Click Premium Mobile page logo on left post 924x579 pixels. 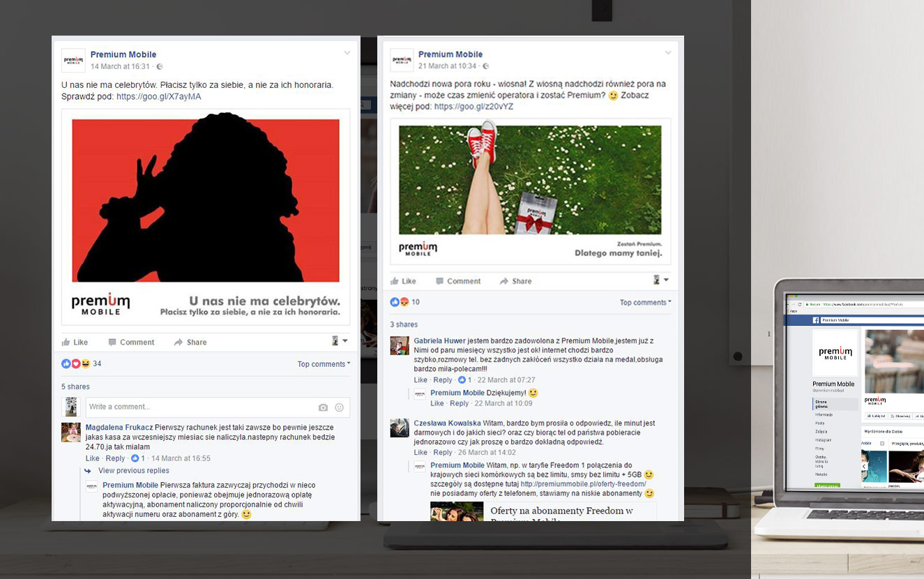coord(73,61)
